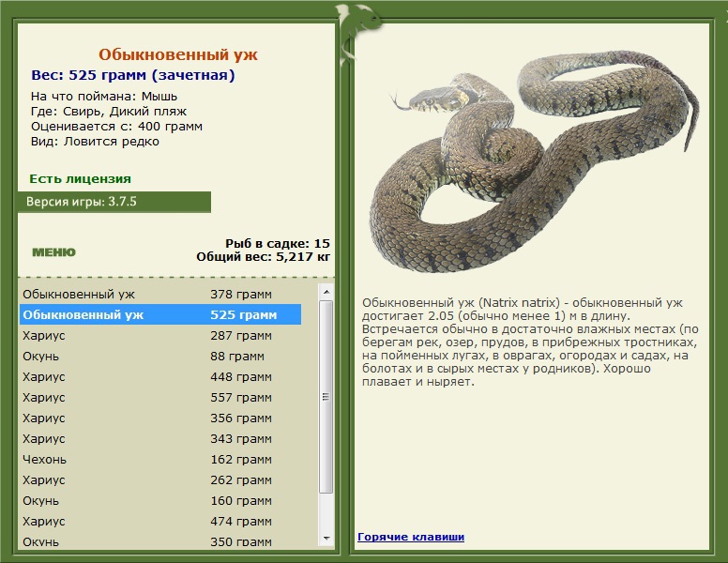Viewport: 728px width, 563px height.
Task: Click the fish list scrollbar thumb
Action: [326, 397]
